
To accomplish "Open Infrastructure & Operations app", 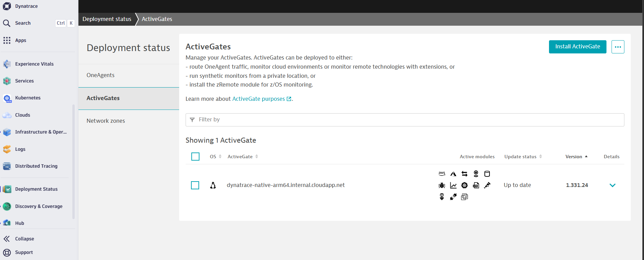I will tap(41, 132).
